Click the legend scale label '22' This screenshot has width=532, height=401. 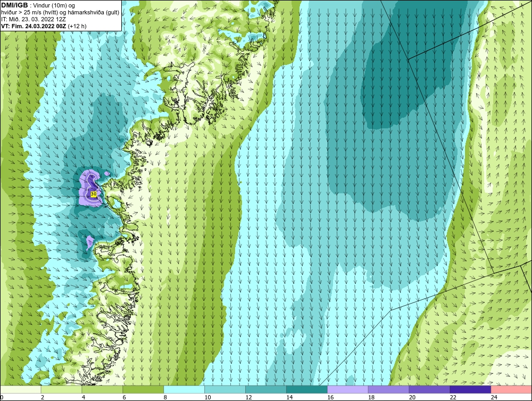click(x=453, y=397)
